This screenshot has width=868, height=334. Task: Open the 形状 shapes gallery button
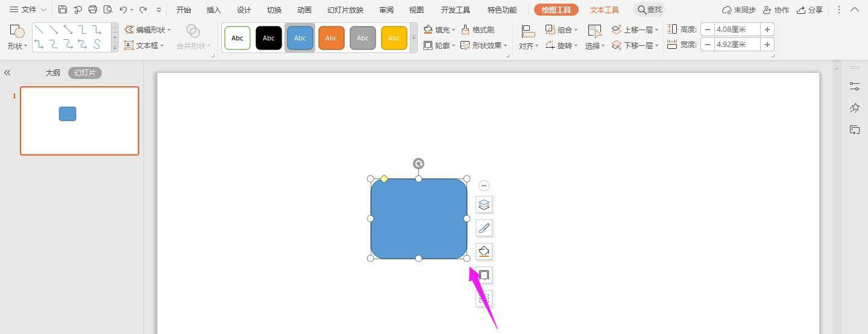point(17,37)
